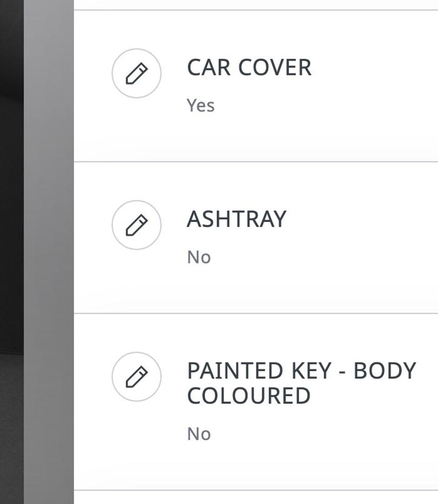Click the divider line below Painted Key
The image size is (438, 504).
256,490
